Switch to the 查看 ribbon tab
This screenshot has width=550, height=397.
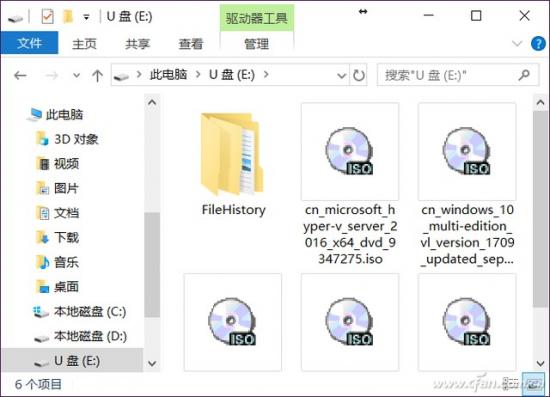(x=191, y=44)
